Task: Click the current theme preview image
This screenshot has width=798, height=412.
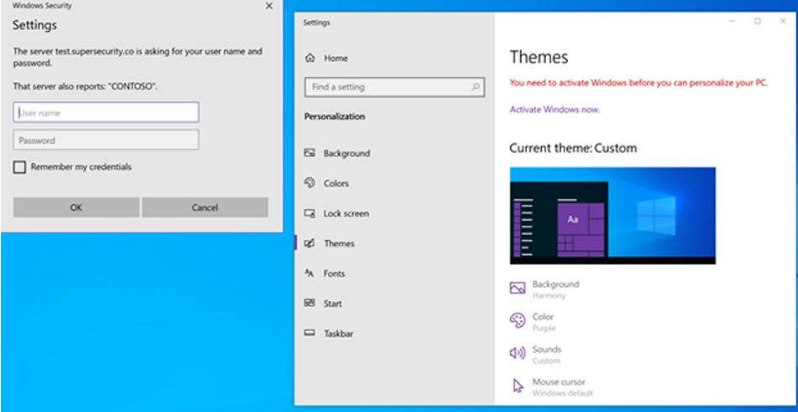Action: point(612,215)
